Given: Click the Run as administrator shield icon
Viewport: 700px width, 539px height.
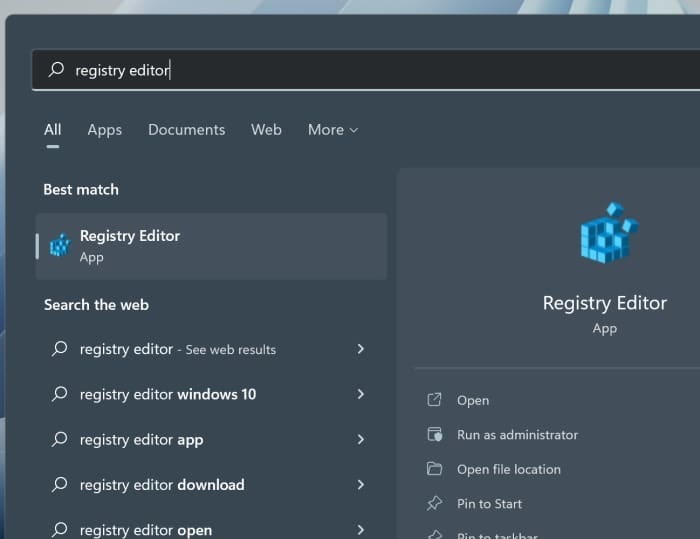Looking at the screenshot, I should click(434, 435).
